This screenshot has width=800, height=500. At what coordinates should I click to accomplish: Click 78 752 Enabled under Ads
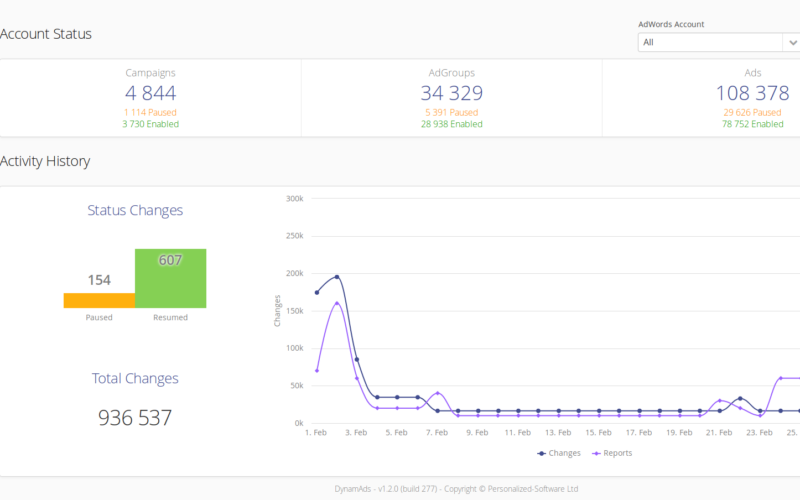click(753, 124)
